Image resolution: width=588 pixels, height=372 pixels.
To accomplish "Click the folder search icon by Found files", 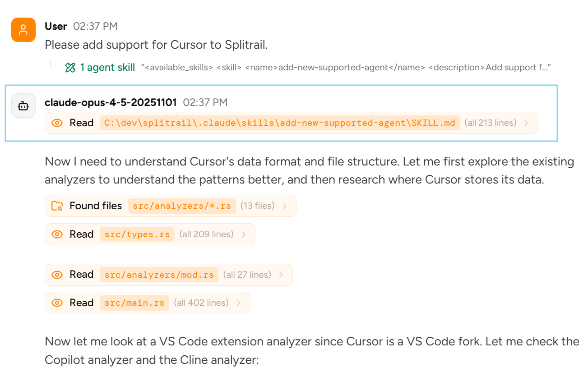I will (57, 206).
